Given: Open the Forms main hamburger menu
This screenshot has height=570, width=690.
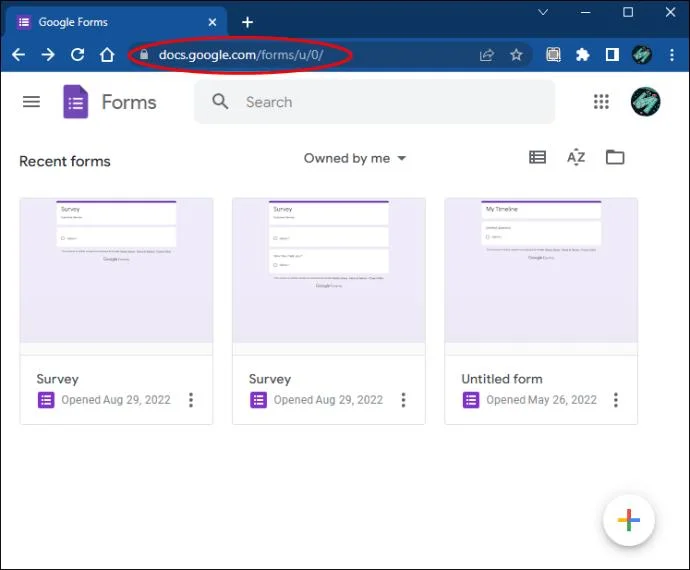Looking at the screenshot, I should click(31, 102).
